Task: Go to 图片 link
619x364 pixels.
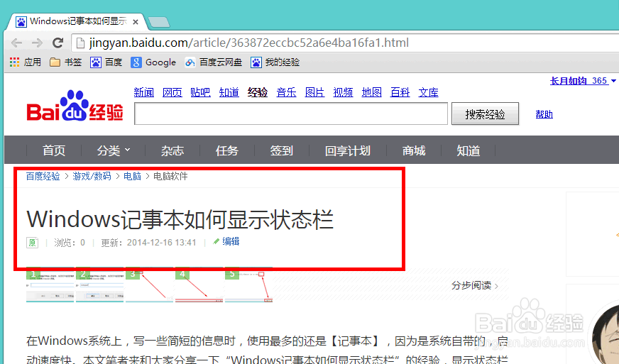Action: tap(314, 92)
